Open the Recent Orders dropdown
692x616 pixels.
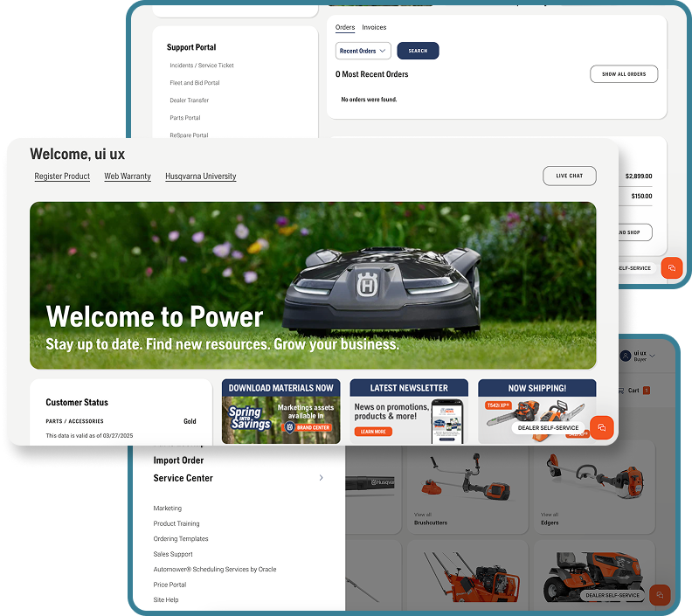363,51
